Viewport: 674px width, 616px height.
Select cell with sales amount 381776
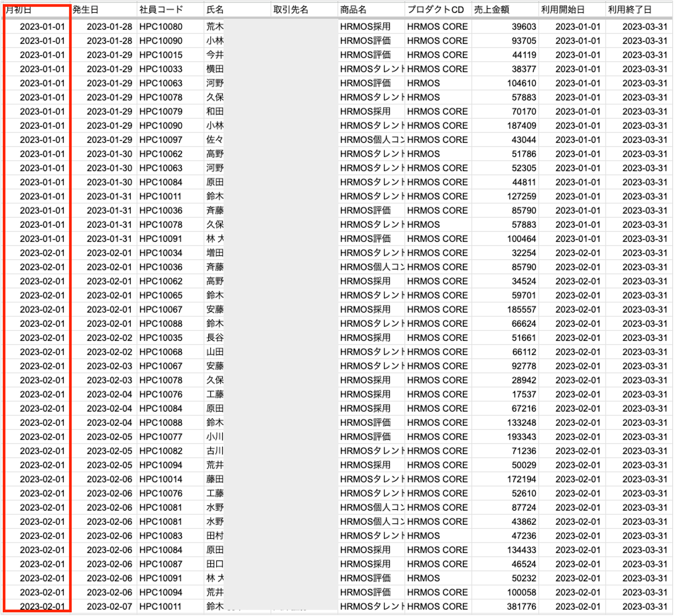[521, 606]
